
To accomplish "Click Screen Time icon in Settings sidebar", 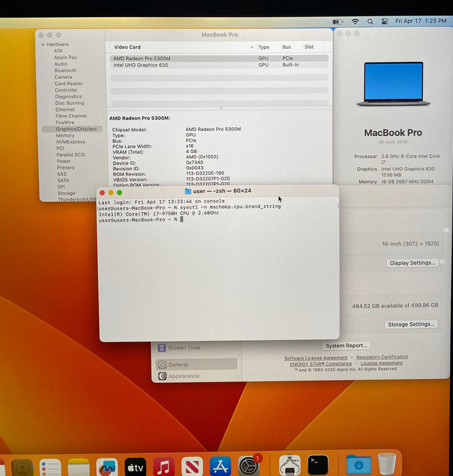I will click(x=162, y=348).
